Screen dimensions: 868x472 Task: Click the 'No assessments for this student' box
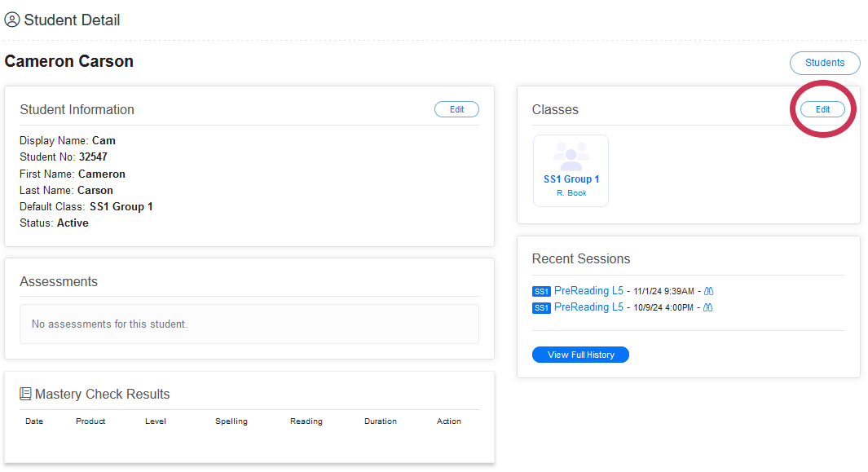[x=249, y=324]
